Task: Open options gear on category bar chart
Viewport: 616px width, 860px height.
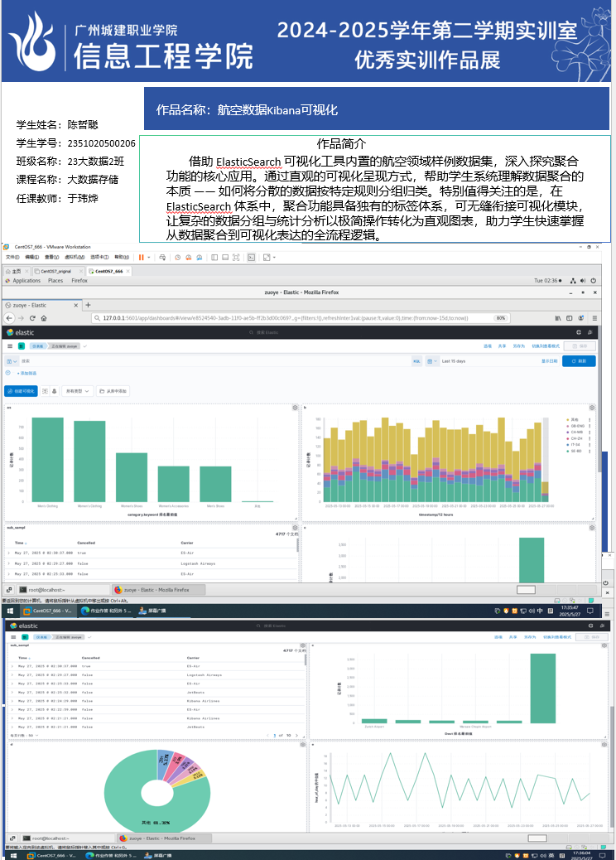Action: click(294, 408)
